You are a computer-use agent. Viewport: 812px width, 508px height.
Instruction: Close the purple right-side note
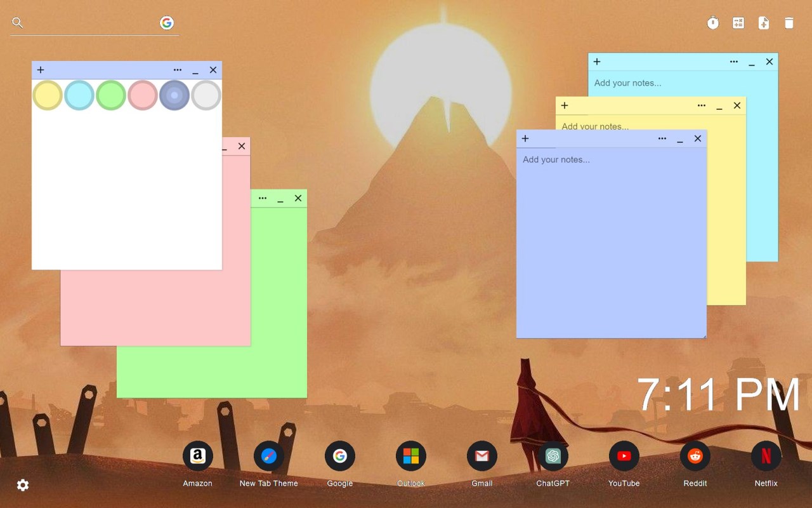pos(698,138)
